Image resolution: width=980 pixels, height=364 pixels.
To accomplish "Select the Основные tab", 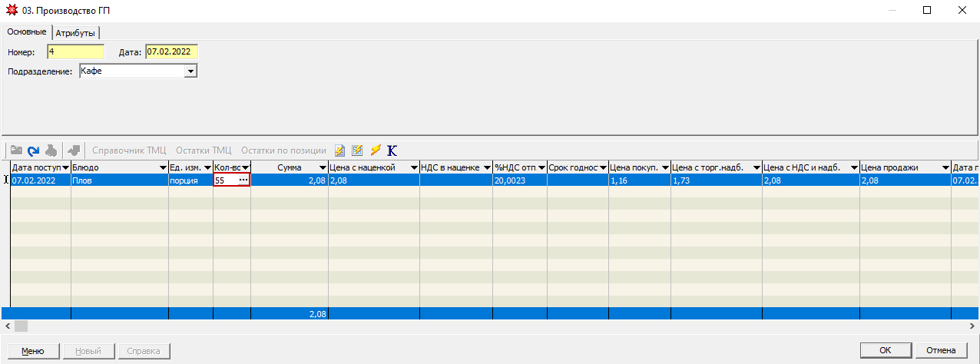I will pyautogui.click(x=27, y=31).
